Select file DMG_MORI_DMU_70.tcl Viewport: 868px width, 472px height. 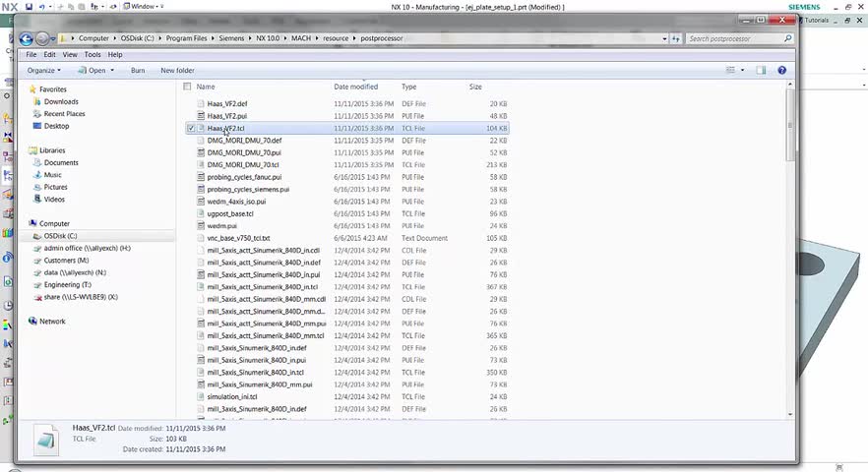click(x=243, y=165)
